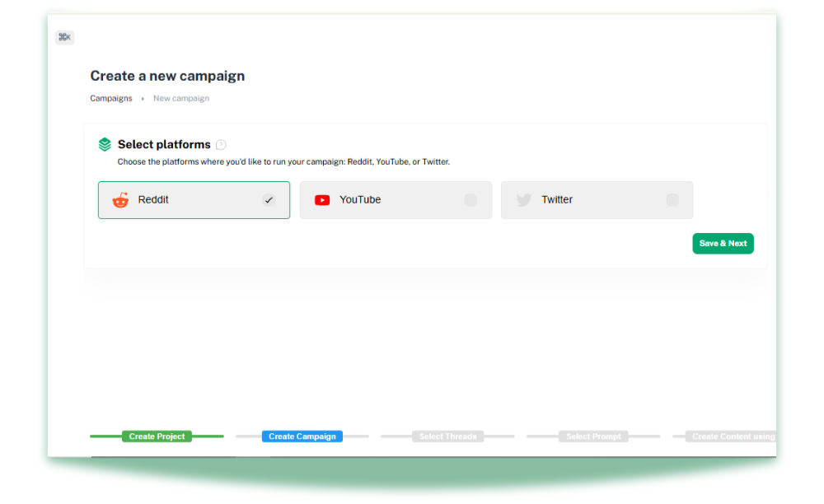The height and width of the screenshot is (504, 824).
Task: Click the New campaign breadcrumb
Action: point(181,98)
